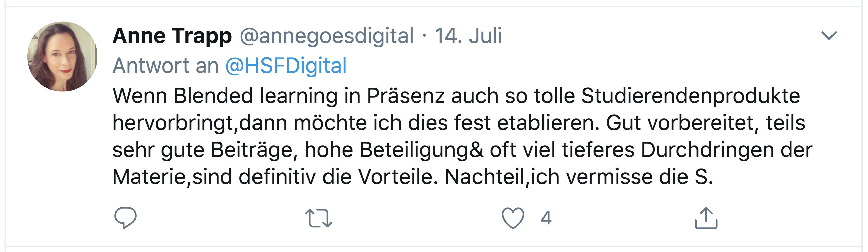Click the "Anne Trapp" display name

click(x=172, y=36)
